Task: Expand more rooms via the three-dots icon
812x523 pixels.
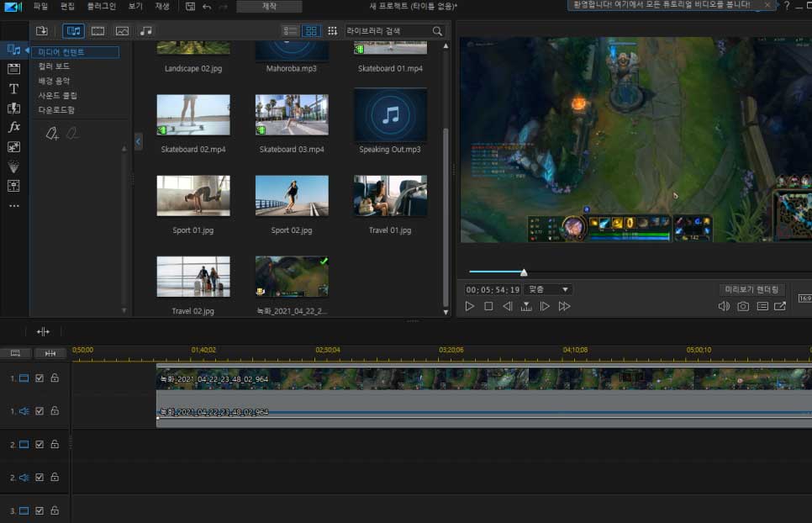Action: (13, 206)
